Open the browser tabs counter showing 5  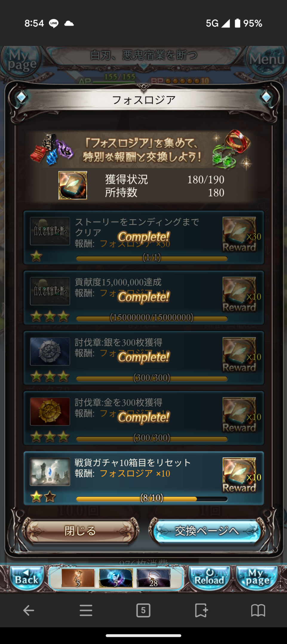pos(143,610)
